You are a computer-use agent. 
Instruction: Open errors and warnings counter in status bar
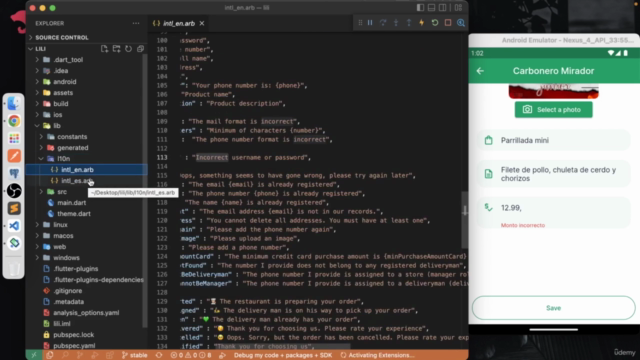[191, 355]
